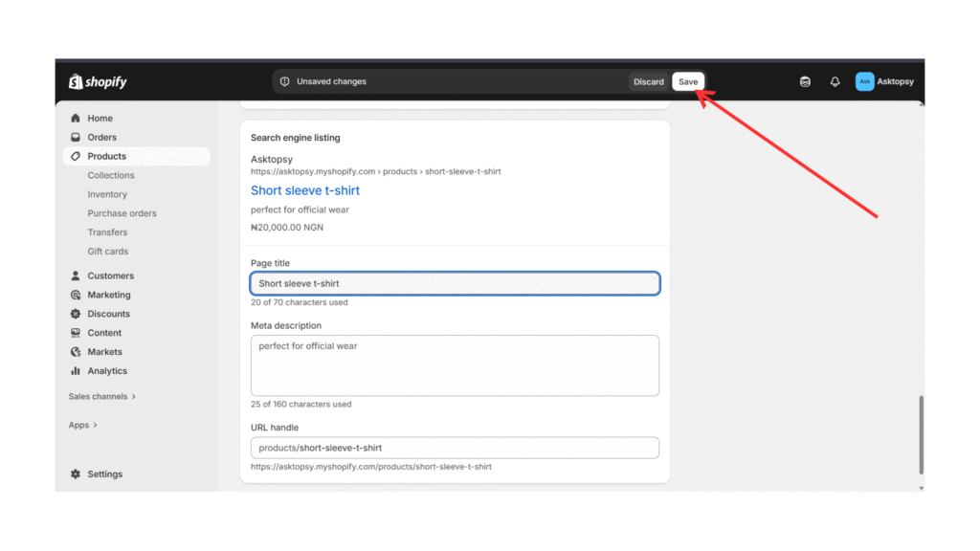Click the URL handle input field
The image size is (980, 551).
pos(455,448)
